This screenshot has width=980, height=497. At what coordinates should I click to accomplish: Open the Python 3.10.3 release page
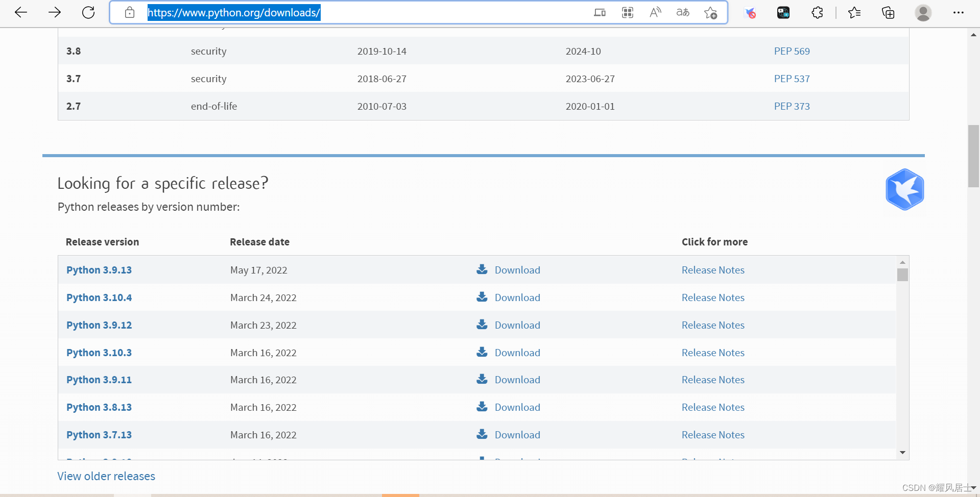pos(99,353)
